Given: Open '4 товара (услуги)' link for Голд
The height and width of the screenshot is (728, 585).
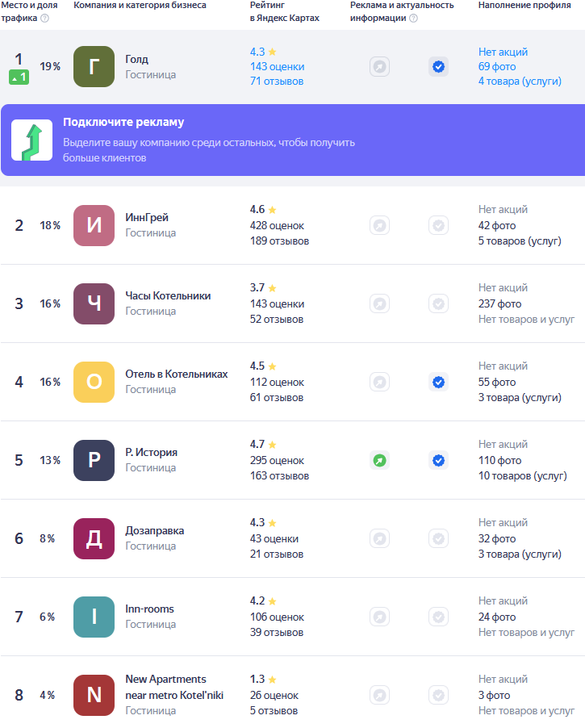Looking at the screenshot, I should coord(519,82).
